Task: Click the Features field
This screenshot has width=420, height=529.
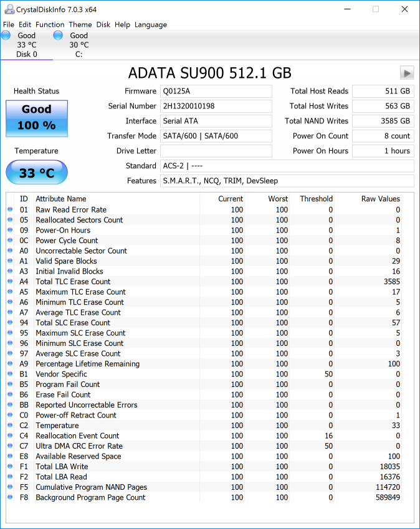Action: point(287,181)
